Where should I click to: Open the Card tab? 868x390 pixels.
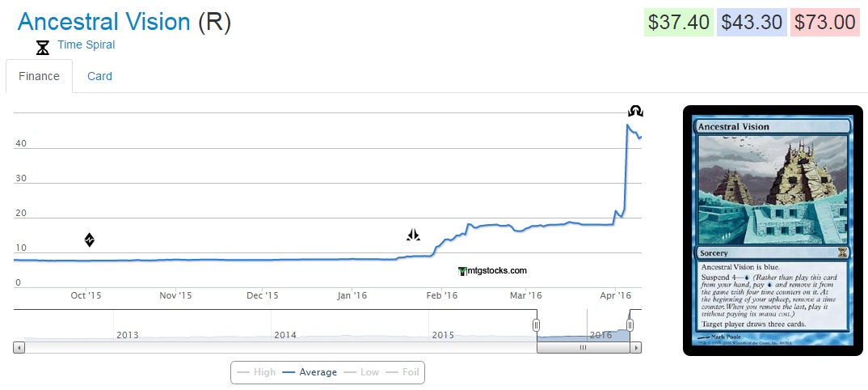pos(99,76)
